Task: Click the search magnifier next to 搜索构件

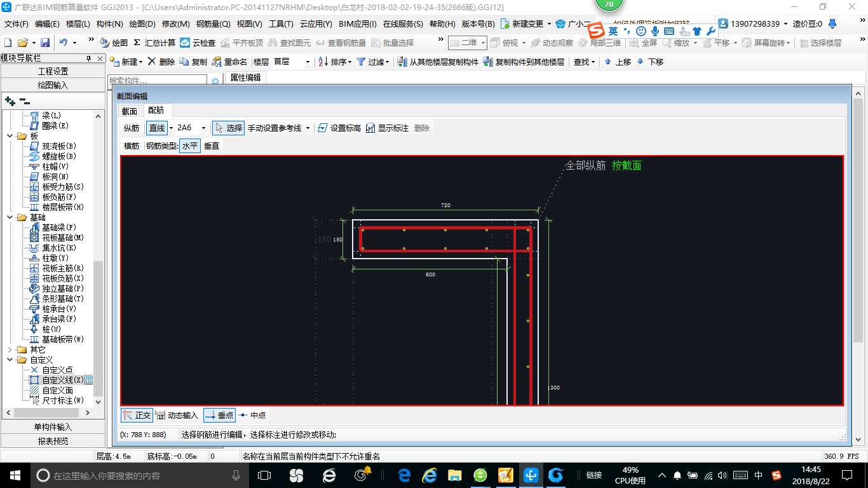Action: [x=215, y=81]
